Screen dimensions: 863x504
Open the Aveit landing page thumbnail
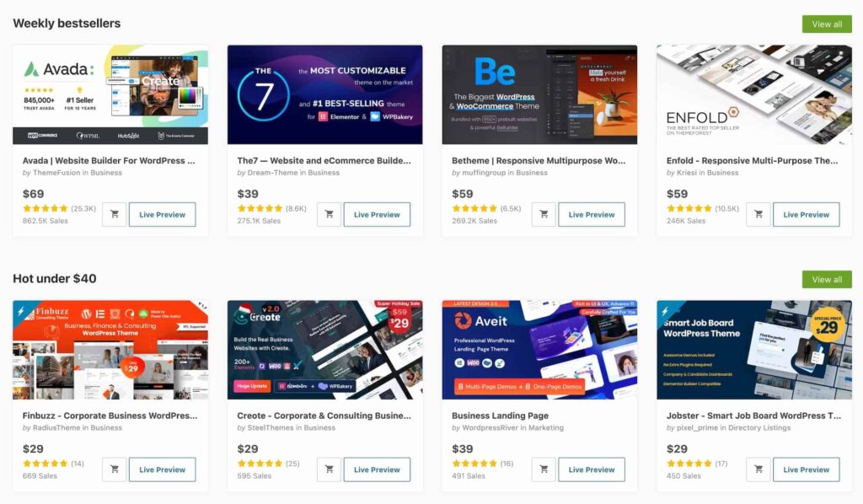(x=539, y=350)
